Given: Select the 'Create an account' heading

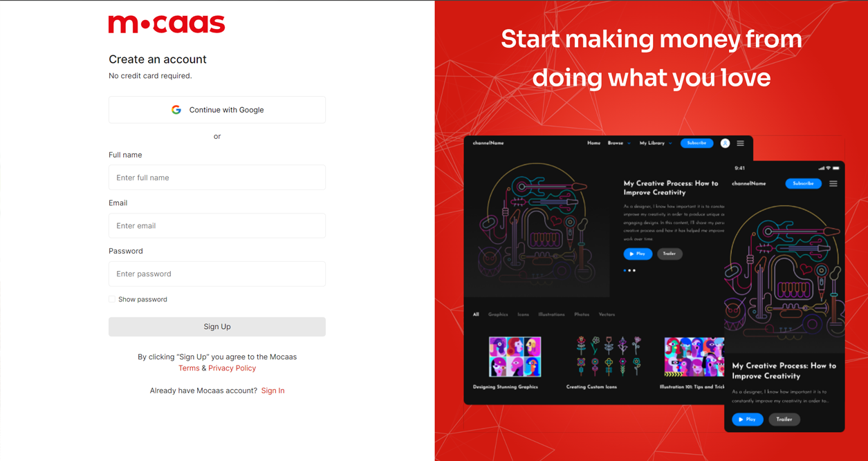Looking at the screenshot, I should (158, 59).
